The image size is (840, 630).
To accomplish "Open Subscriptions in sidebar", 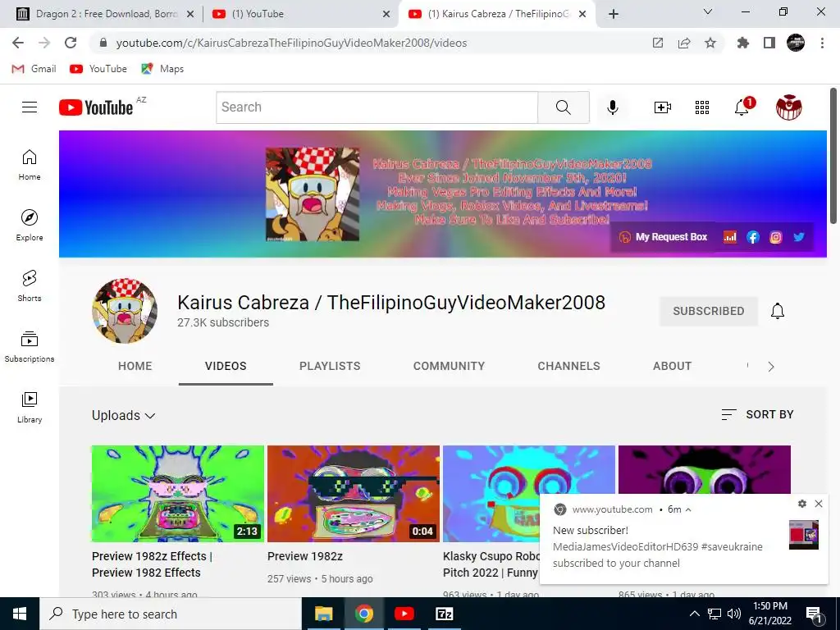I will [x=30, y=347].
